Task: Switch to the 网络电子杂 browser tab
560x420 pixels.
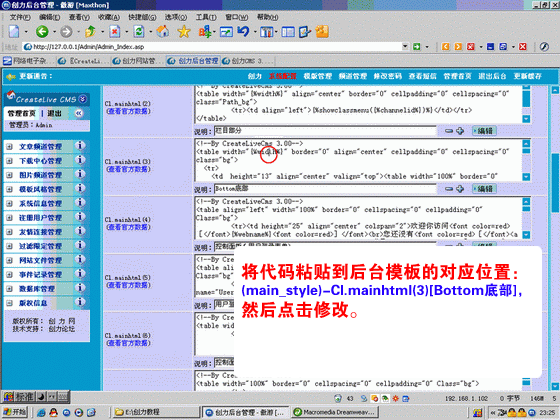Action: click(29, 61)
